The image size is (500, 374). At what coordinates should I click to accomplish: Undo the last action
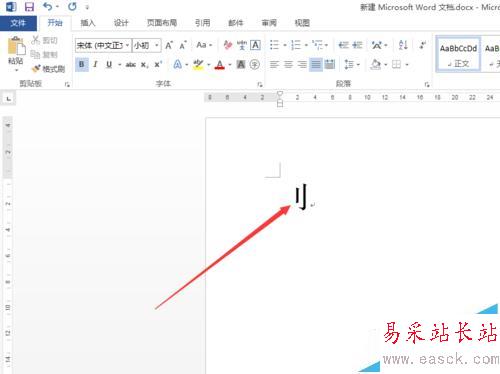pos(47,6)
